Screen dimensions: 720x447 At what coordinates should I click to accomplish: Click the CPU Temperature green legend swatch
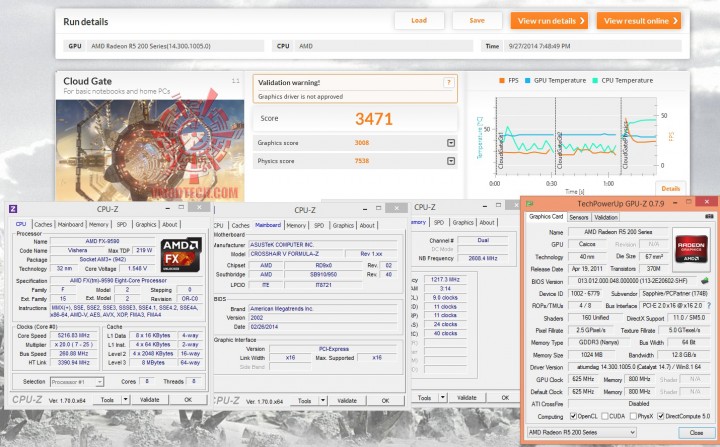click(595, 80)
